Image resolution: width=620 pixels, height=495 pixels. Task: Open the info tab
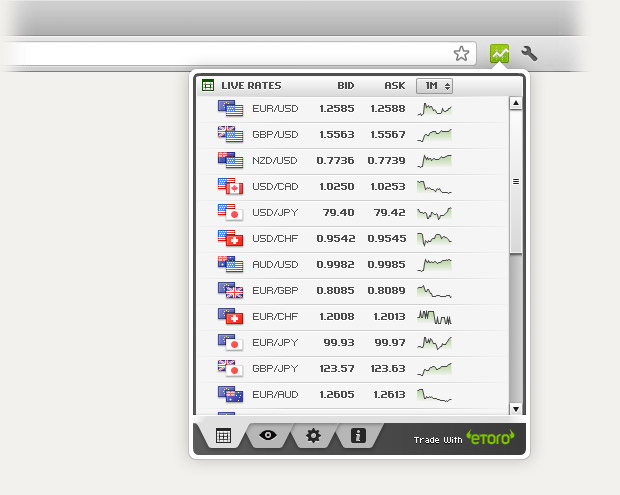(358, 436)
